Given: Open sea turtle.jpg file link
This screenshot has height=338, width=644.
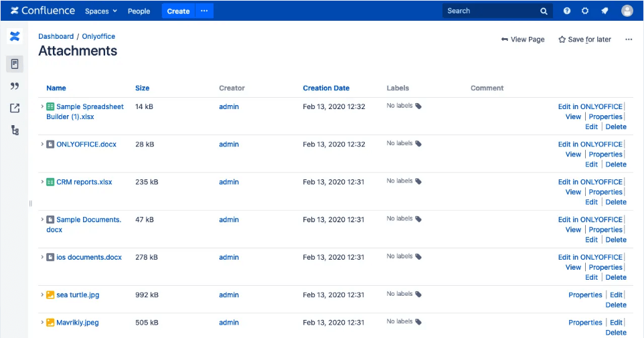Looking at the screenshot, I should tap(78, 295).
